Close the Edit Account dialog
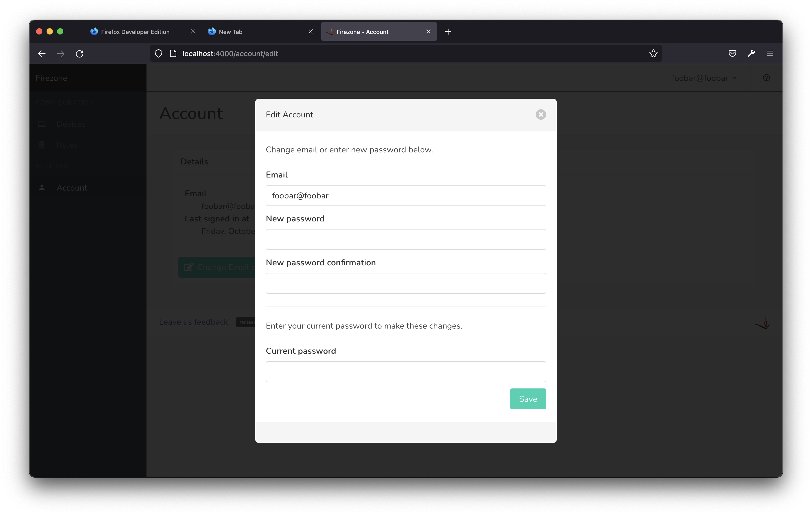Image resolution: width=812 pixels, height=516 pixels. click(x=541, y=114)
